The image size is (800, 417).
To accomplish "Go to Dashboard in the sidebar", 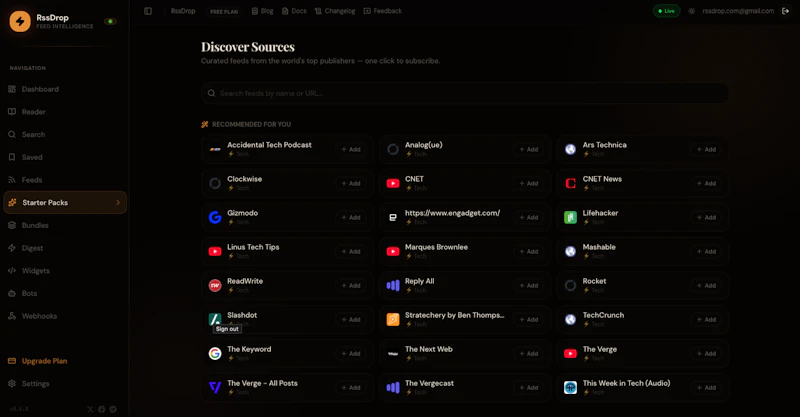I will click(x=65, y=89).
